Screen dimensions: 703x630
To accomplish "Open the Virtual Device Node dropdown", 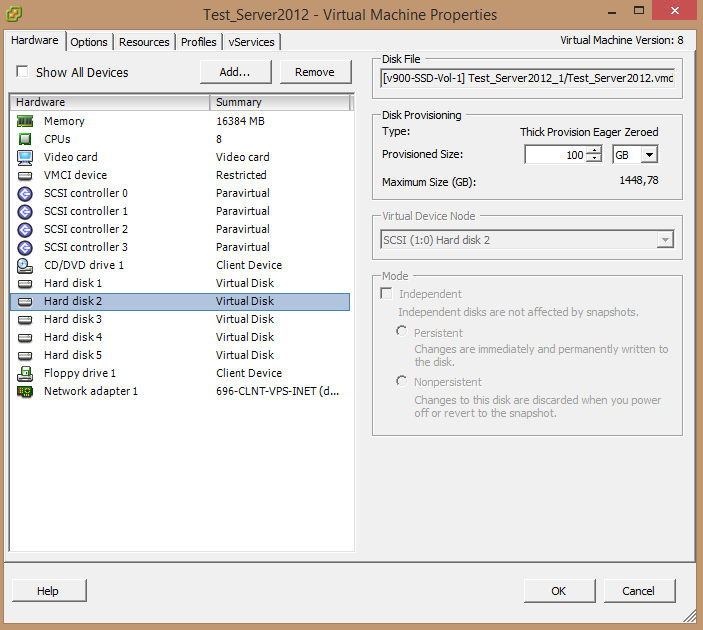I will tap(665, 240).
